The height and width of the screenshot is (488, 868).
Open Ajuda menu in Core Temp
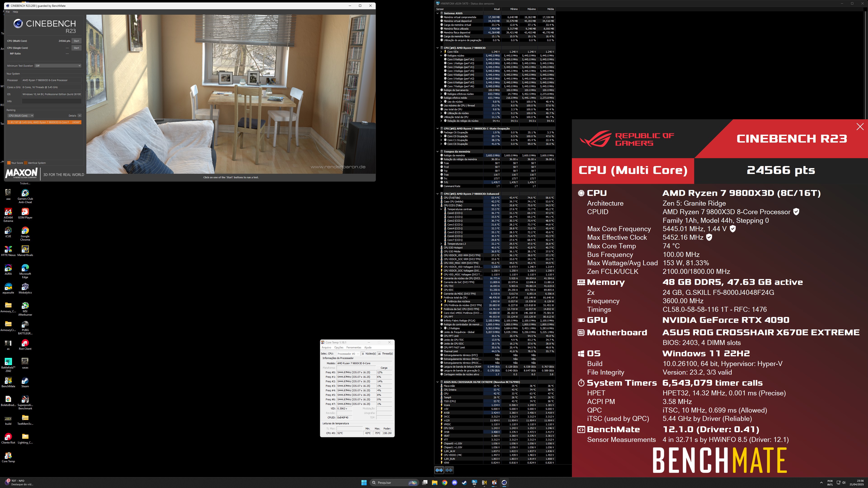368,347
